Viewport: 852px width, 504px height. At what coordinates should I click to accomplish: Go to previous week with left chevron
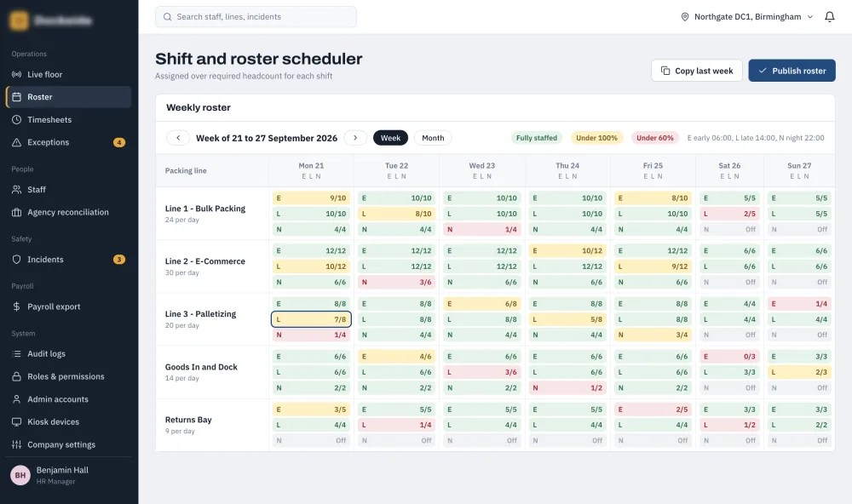(x=178, y=138)
